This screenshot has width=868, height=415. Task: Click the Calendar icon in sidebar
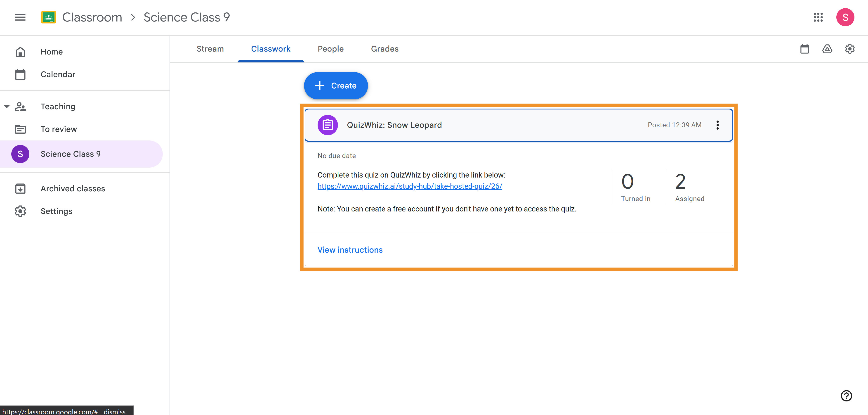click(x=20, y=74)
